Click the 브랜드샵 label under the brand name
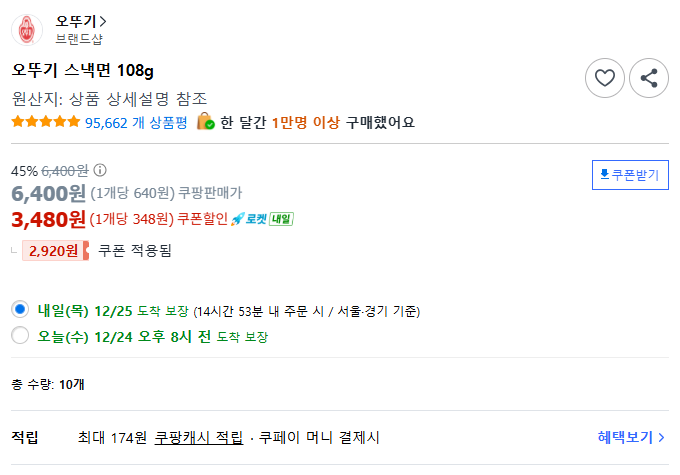The width and height of the screenshot is (680, 475). pos(78,39)
